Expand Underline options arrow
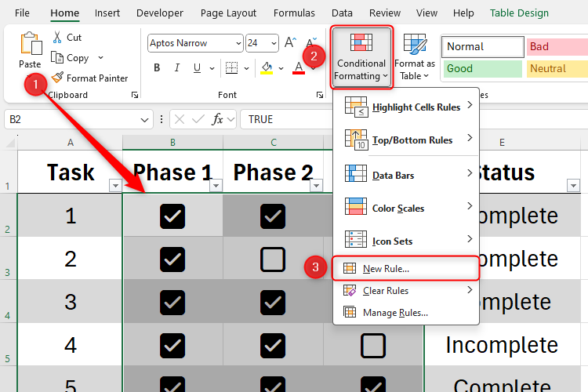This screenshot has height=392, width=588. (x=212, y=68)
